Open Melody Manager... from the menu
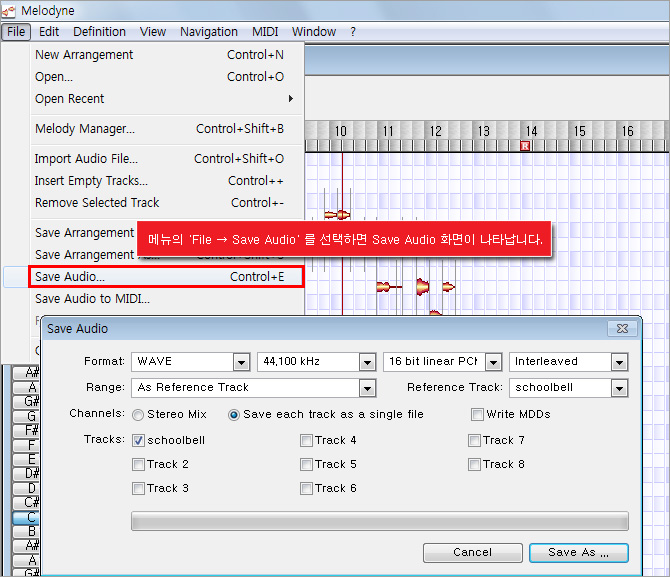The image size is (670, 577). point(159,129)
